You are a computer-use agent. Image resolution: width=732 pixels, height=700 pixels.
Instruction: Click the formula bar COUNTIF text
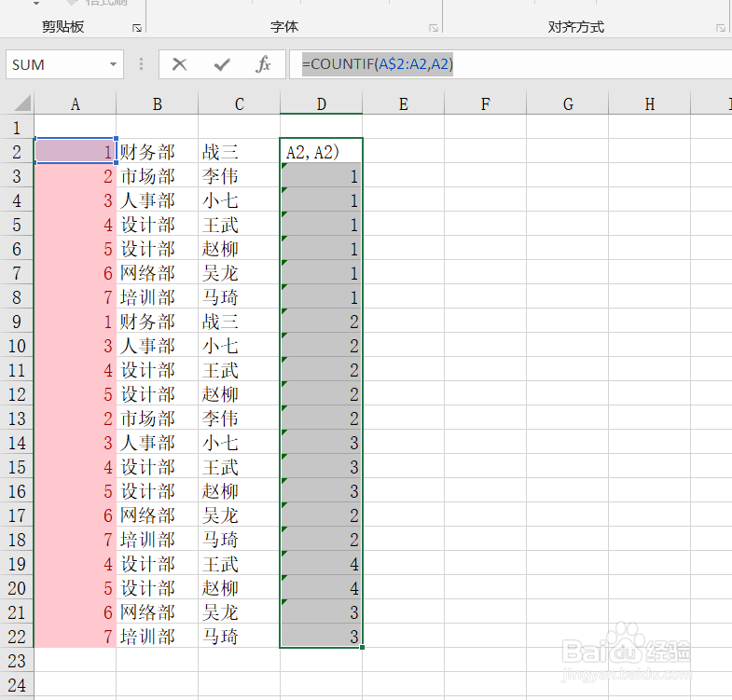tap(378, 64)
